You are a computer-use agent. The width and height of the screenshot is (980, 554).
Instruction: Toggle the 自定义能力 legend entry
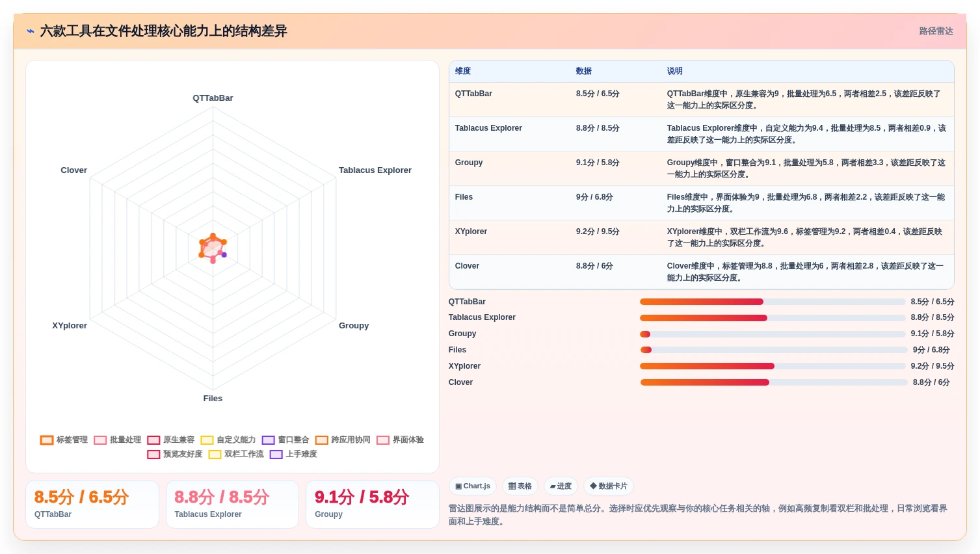pos(228,440)
